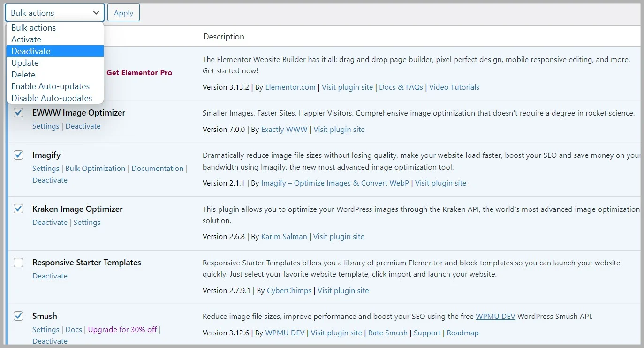644x348 pixels.
Task: Open the Exactly WWW author link
Action: pyautogui.click(x=284, y=130)
